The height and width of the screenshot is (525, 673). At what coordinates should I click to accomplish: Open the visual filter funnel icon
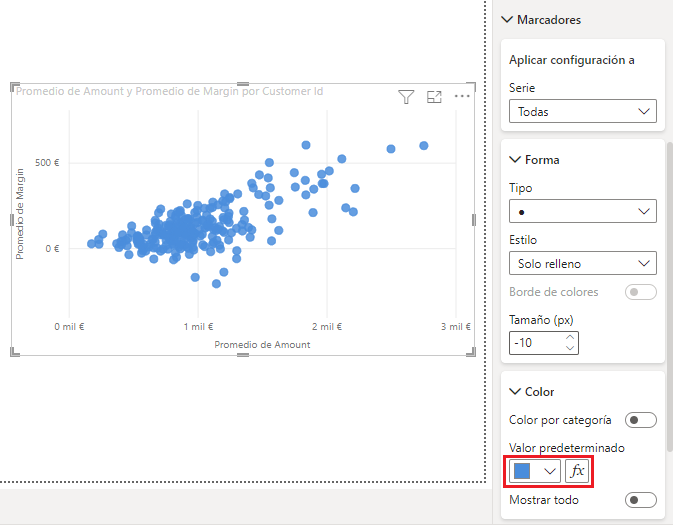click(x=406, y=97)
